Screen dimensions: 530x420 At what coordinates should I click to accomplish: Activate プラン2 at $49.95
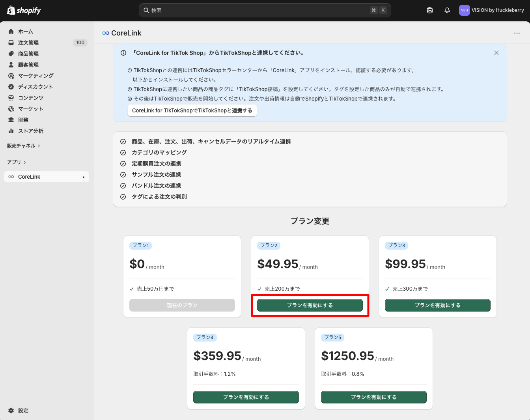[310, 305]
